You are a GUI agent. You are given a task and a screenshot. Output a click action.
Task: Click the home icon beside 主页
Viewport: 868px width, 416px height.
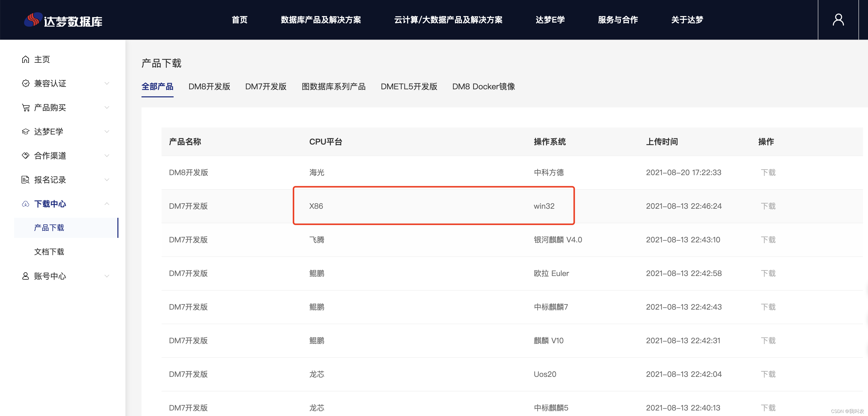pyautogui.click(x=26, y=59)
